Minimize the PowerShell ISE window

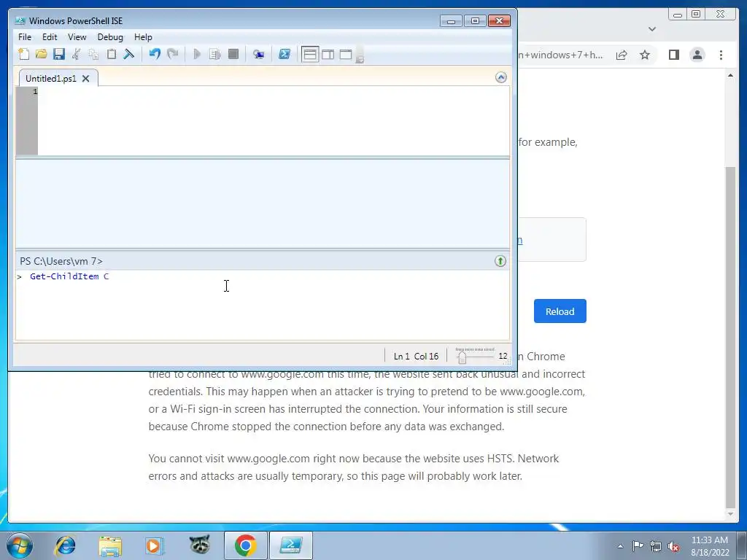pos(451,21)
